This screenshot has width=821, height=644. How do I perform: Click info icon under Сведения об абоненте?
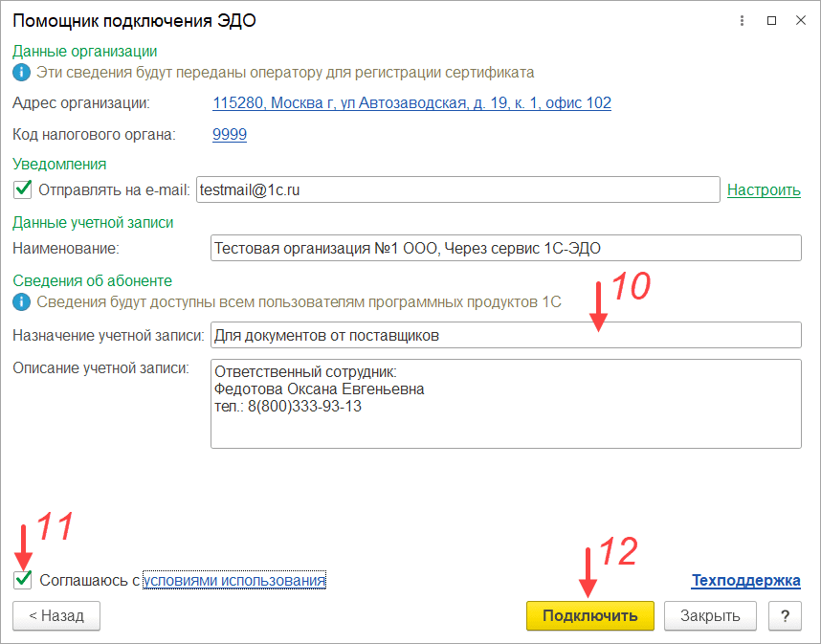tap(21, 302)
